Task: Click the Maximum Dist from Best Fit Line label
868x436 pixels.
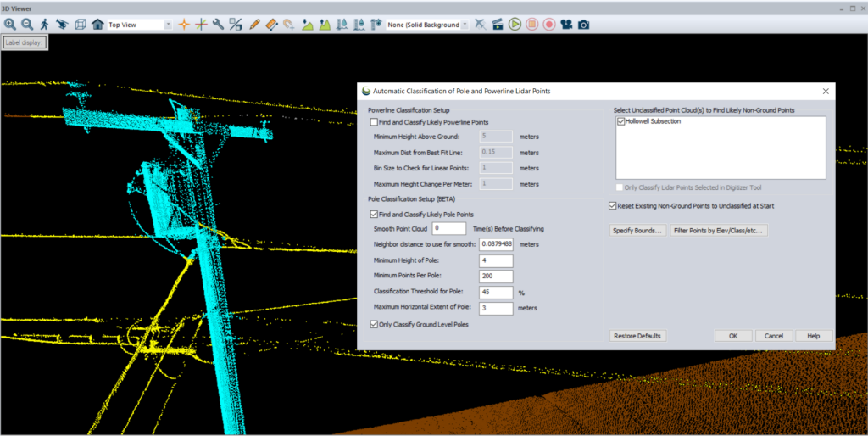Action: point(418,153)
